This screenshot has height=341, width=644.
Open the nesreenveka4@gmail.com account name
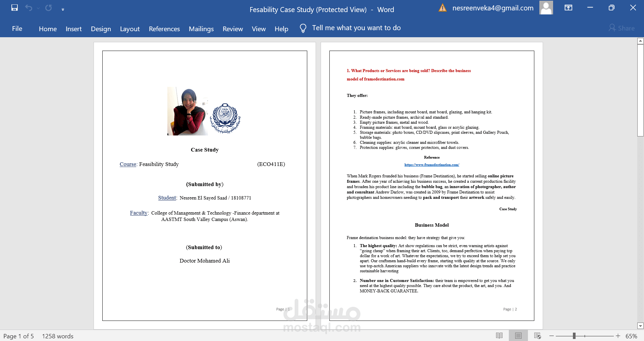[x=493, y=8]
